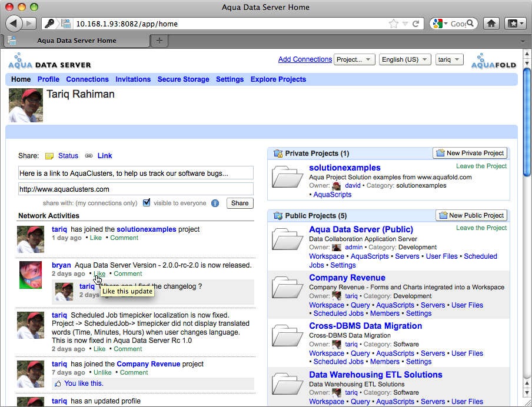Click the scrollbar down arrow at bottom
532x407 pixels.
527,393
